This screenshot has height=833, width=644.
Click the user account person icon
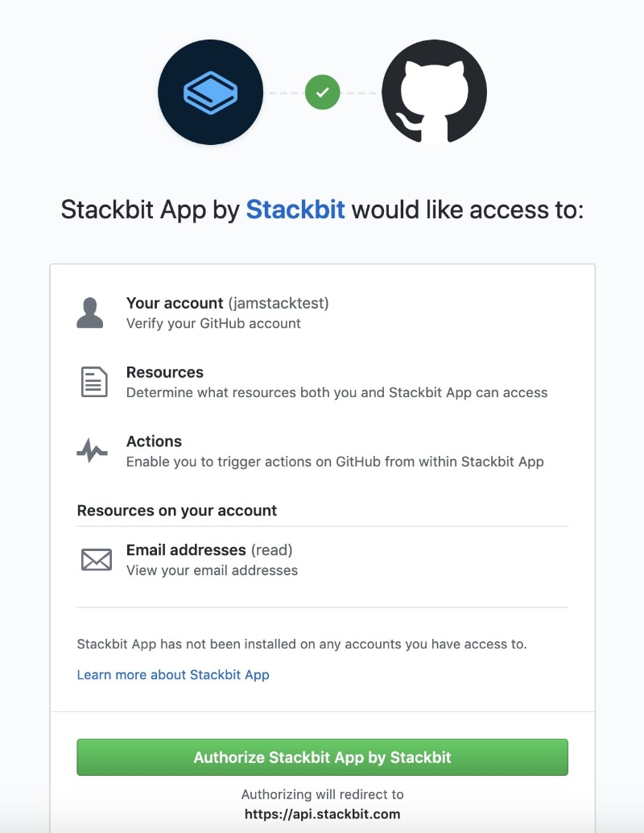point(91,313)
